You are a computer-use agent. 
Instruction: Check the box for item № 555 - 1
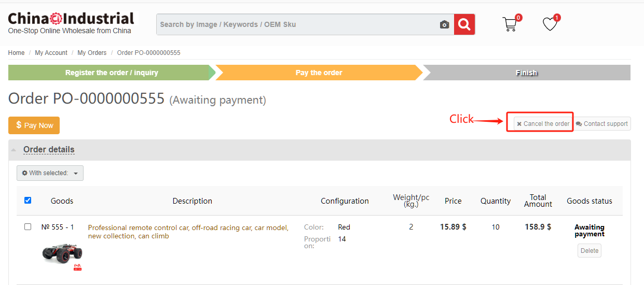(x=28, y=226)
